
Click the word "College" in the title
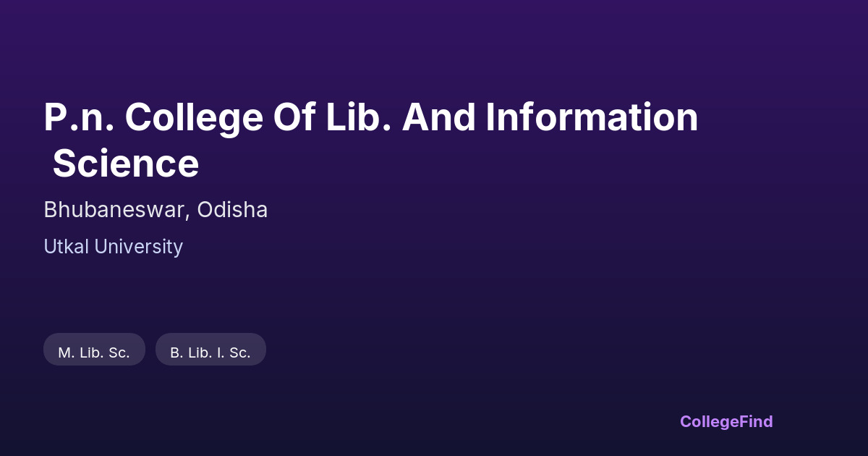coord(194,118)
